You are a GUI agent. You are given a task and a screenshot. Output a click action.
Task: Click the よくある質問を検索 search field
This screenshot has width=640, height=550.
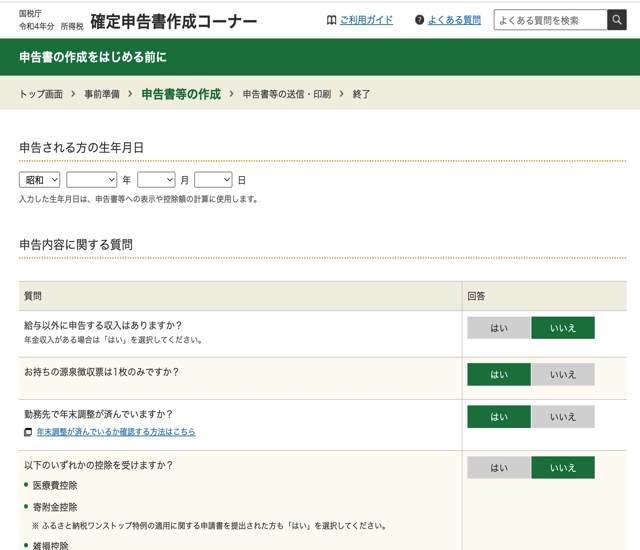pos(550,20)
